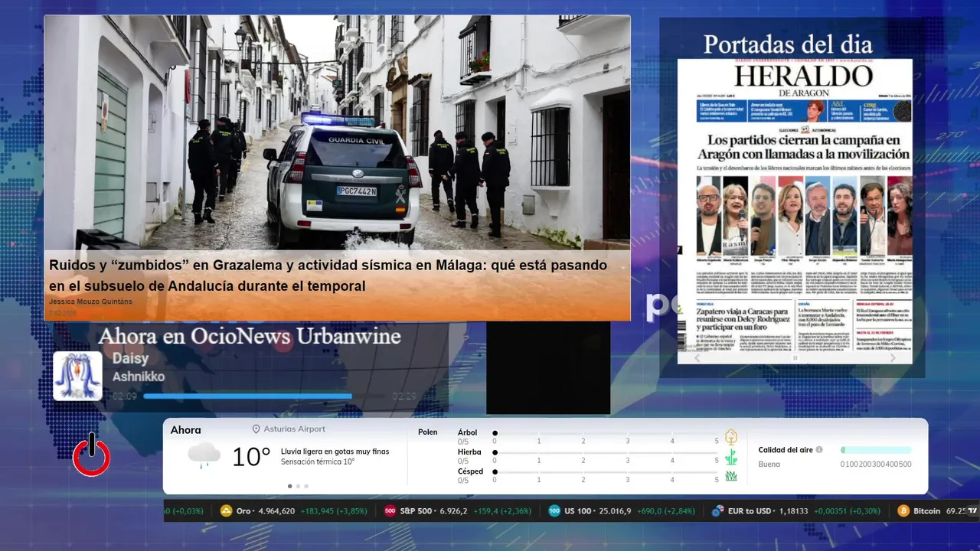This screenshot has width=980, height=551.
Task: Click the Portadas del dia heading
Action: [x=788, y=44]
